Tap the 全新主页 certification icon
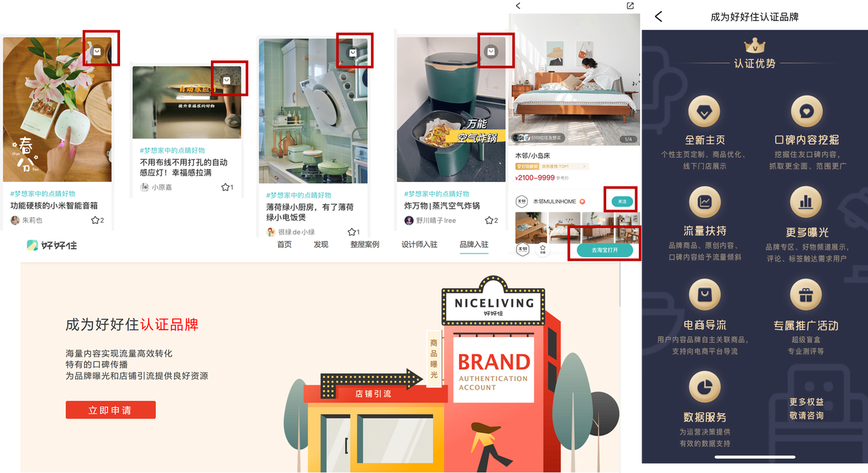 tap(705, 111)
